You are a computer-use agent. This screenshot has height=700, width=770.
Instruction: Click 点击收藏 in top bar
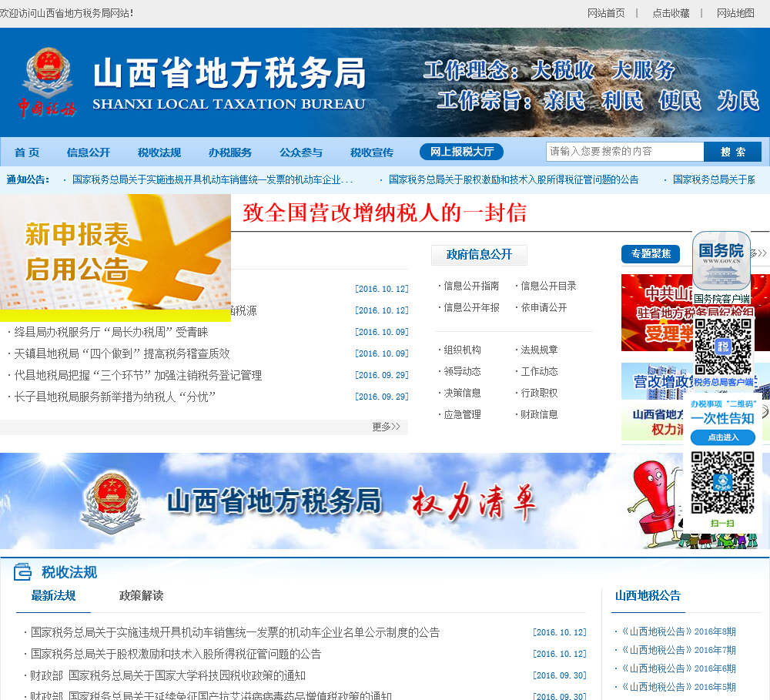click(x=671, y=13)
